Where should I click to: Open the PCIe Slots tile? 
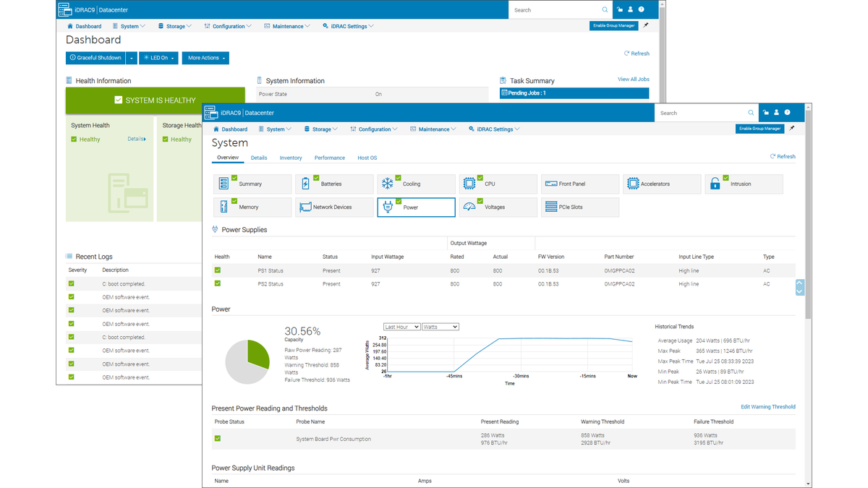(580, 207)
